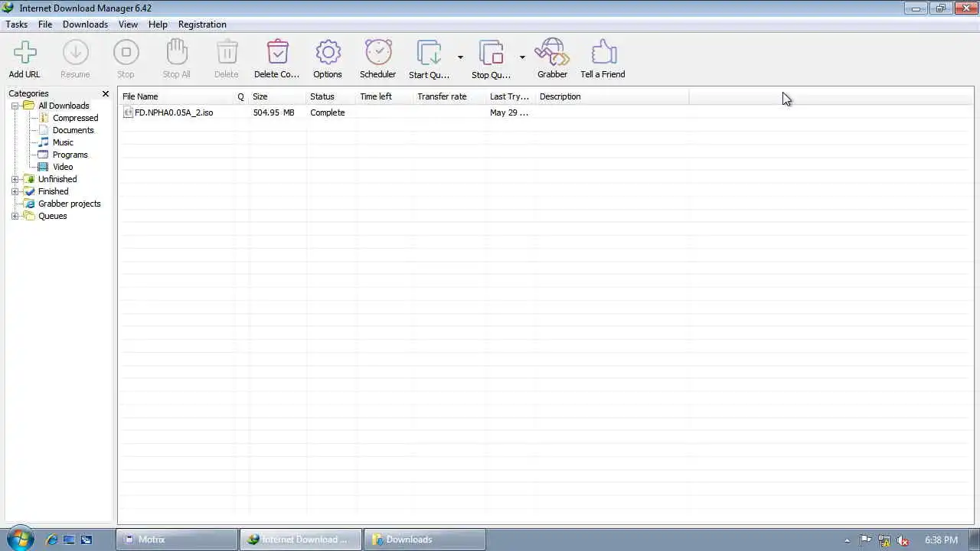The width and height of the screenshot is (980, 551).
Task: Select the Documents category
Action: click(73, 130)
